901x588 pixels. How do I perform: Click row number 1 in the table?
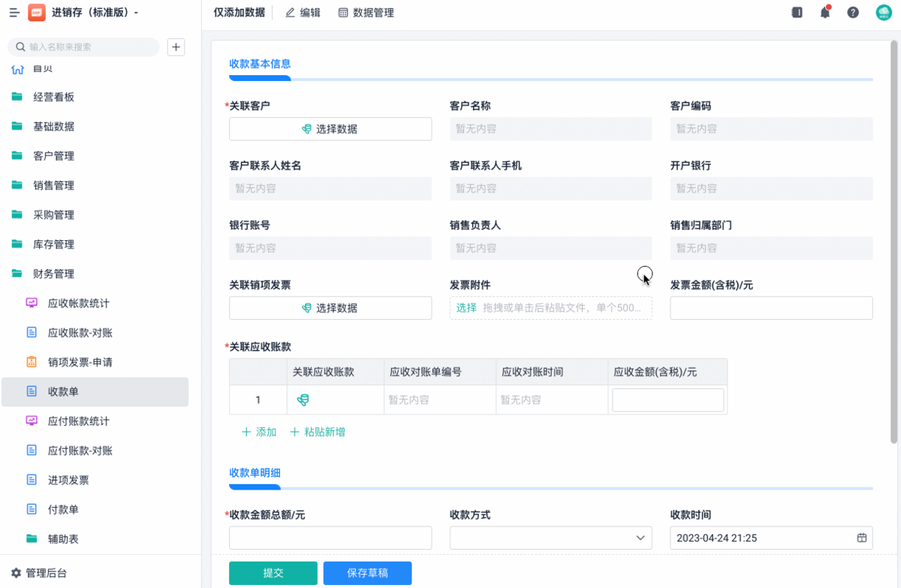258,400
